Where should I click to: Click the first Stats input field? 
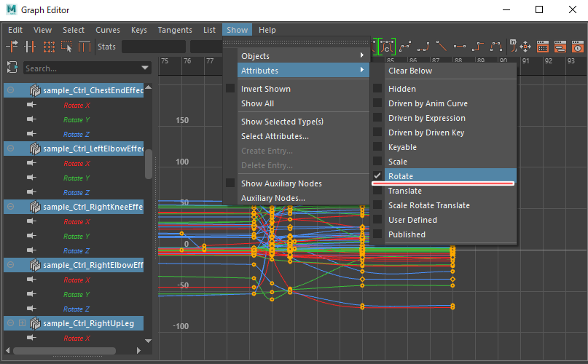click(x=153, y=47)
